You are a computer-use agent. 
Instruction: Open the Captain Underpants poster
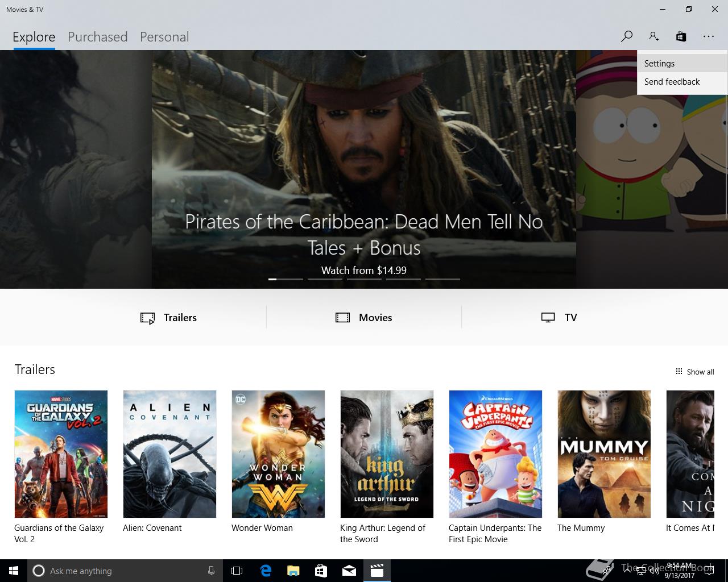click(495, 454)
